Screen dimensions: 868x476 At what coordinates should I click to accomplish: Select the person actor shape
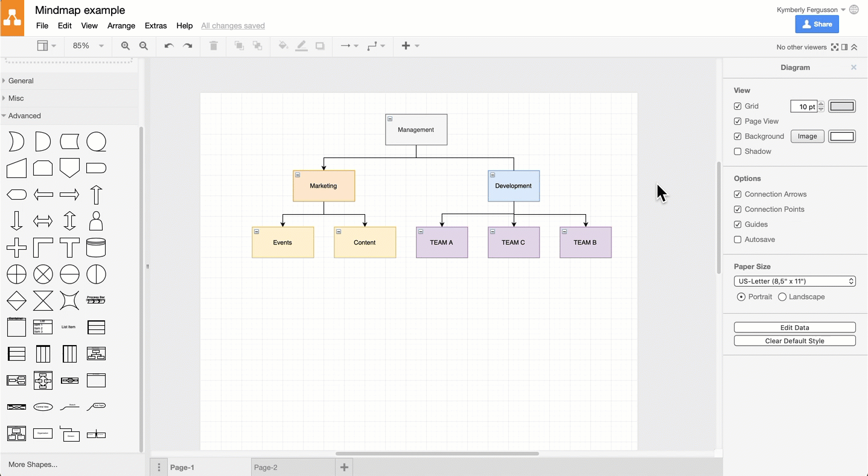point(96,221)
